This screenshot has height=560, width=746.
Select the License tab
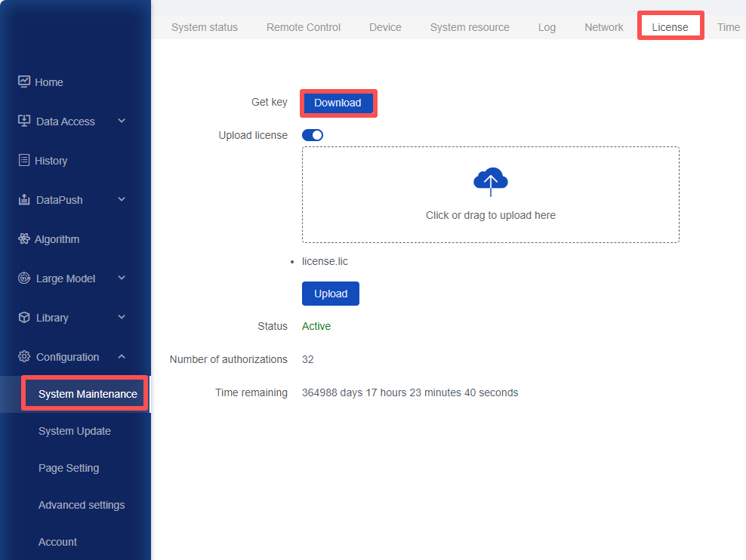670,27
